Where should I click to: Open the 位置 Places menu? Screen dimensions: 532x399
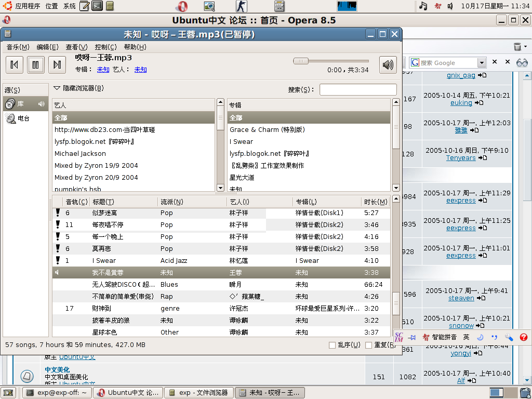click(51, 6)
